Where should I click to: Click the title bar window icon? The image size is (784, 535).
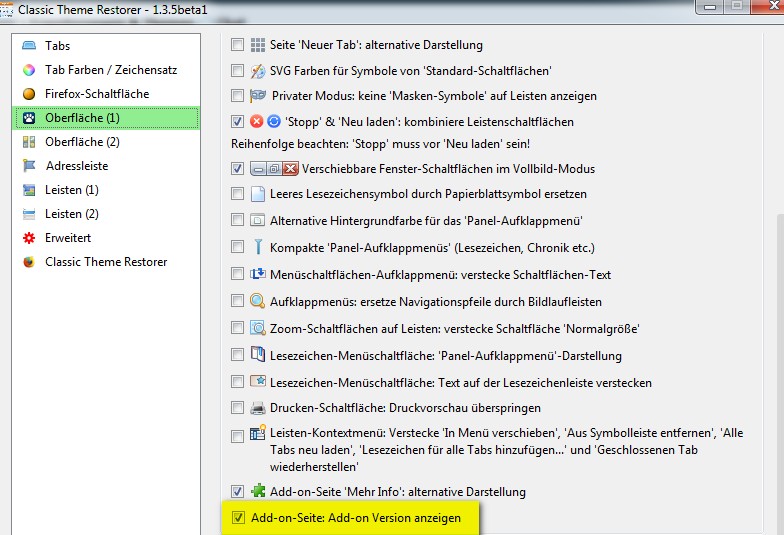pos(6,10)
